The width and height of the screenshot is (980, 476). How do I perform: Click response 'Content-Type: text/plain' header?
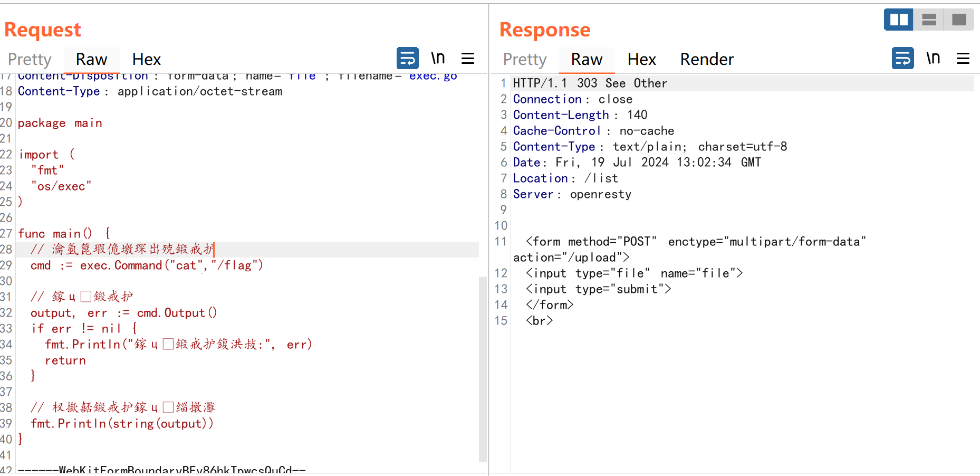[650, 147]
